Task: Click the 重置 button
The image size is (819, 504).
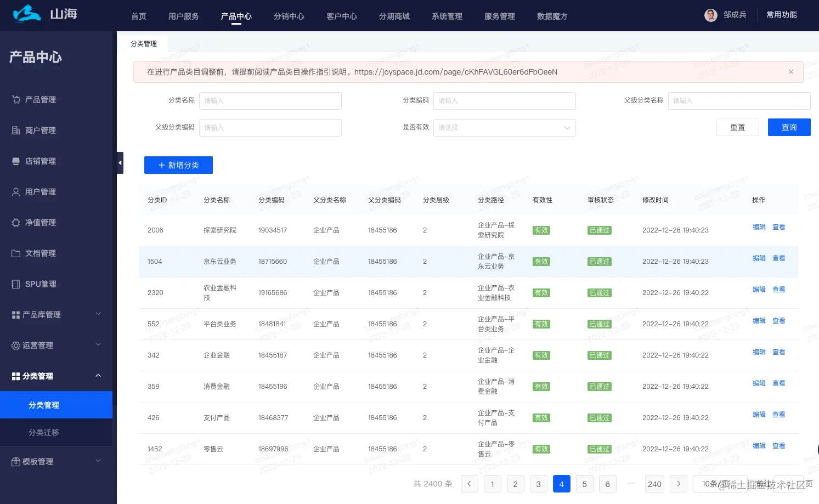Action: [738, 127]
